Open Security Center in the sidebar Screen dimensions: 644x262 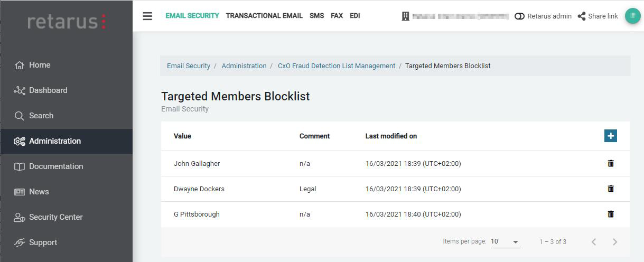coord(55,217)
